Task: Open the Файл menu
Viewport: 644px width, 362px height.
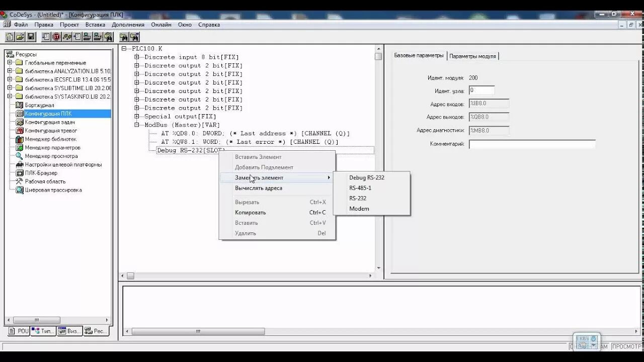Action: 21,25
